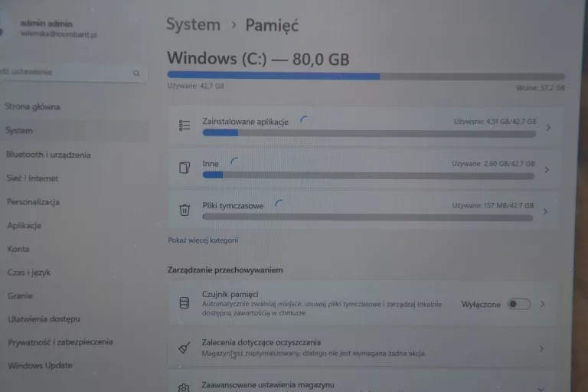Click the Pokaż więcej kategorii link
Viewport: 588px width, 392px height.
[203, 240]
